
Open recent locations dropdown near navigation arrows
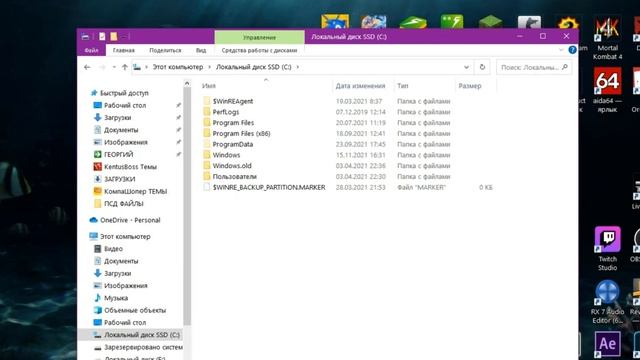[x=114, y=67]
